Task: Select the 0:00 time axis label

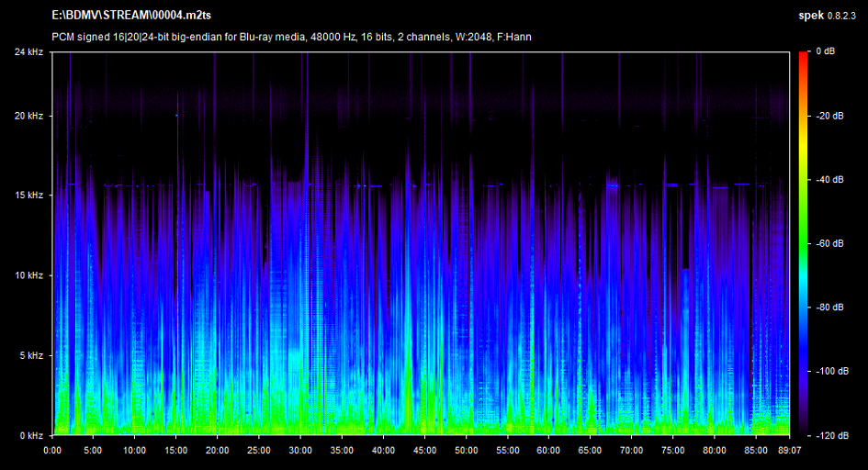Action: (52, 451)
